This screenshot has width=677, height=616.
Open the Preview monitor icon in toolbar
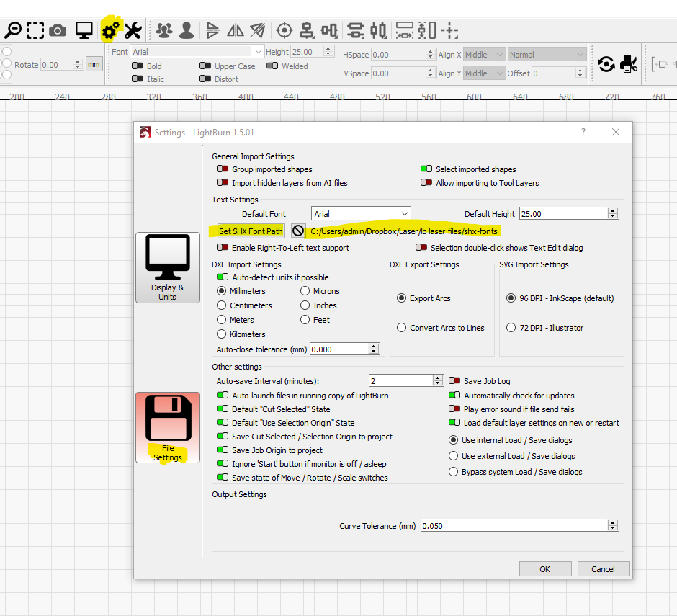[x=84, y=30]
